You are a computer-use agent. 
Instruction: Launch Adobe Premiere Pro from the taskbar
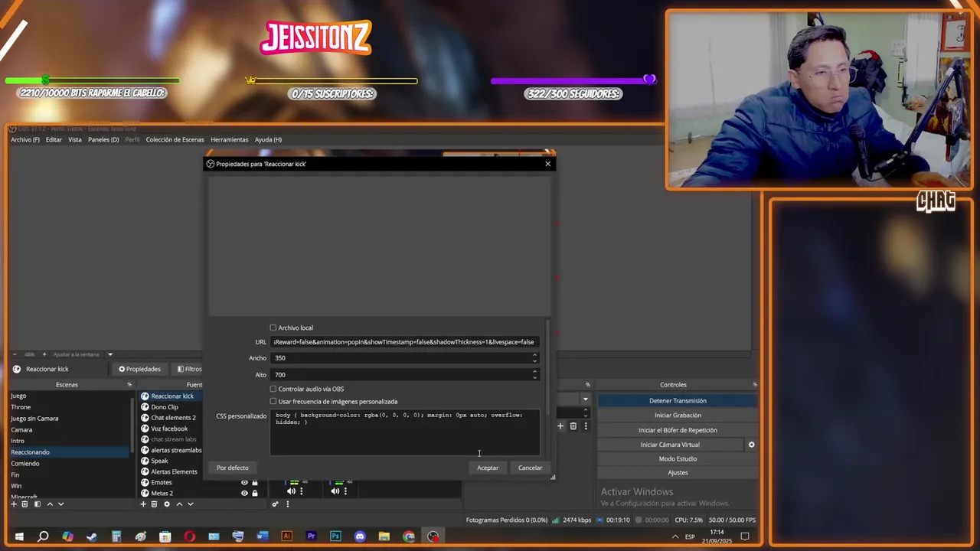click(x=311, y=536)
